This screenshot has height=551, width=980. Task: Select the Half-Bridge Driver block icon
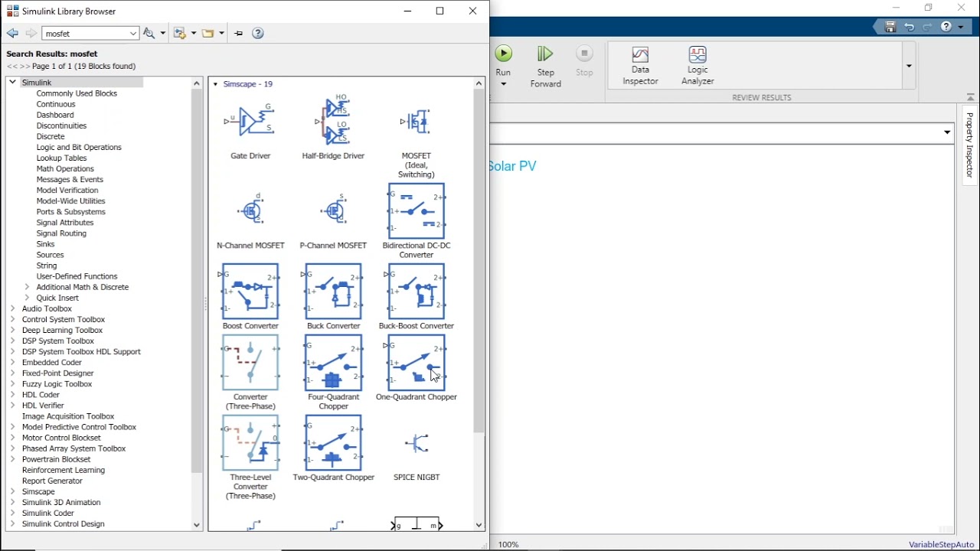[x=333, y=121]
